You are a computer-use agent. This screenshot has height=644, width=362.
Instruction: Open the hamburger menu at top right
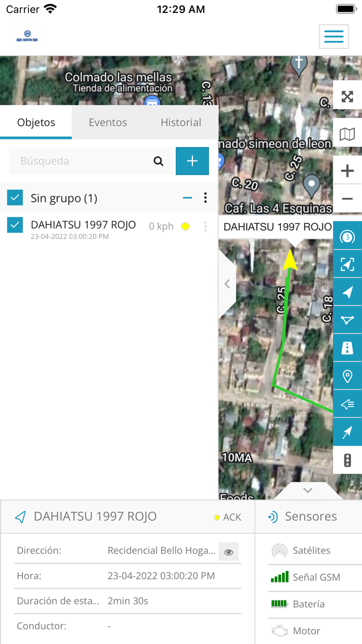pyautogui.click(x=334, y=36)
